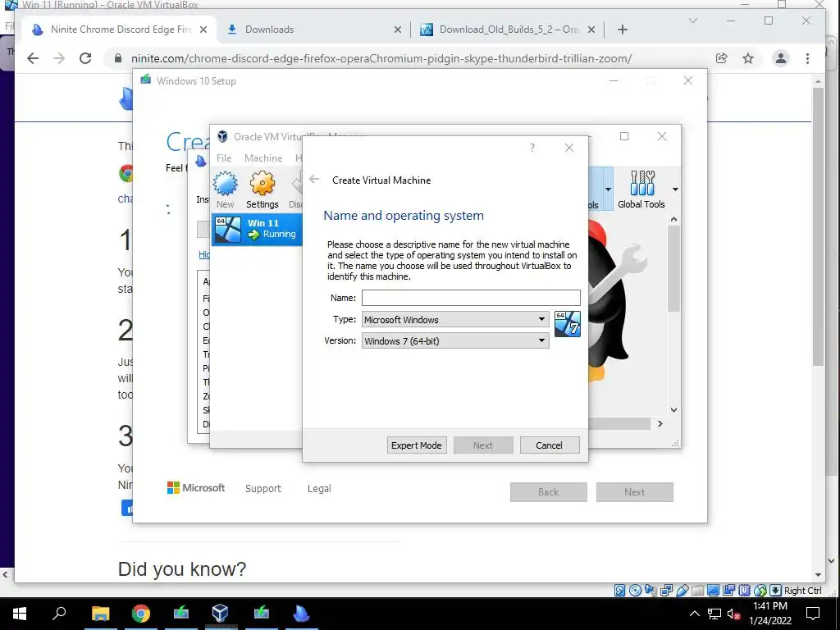Open the Chrome profile avatar icon
This screenshot has height=630, width=840.
point(781,58)
